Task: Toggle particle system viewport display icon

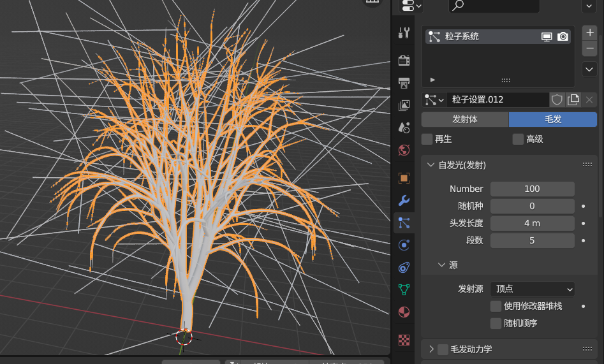Action: click(546, 36)
